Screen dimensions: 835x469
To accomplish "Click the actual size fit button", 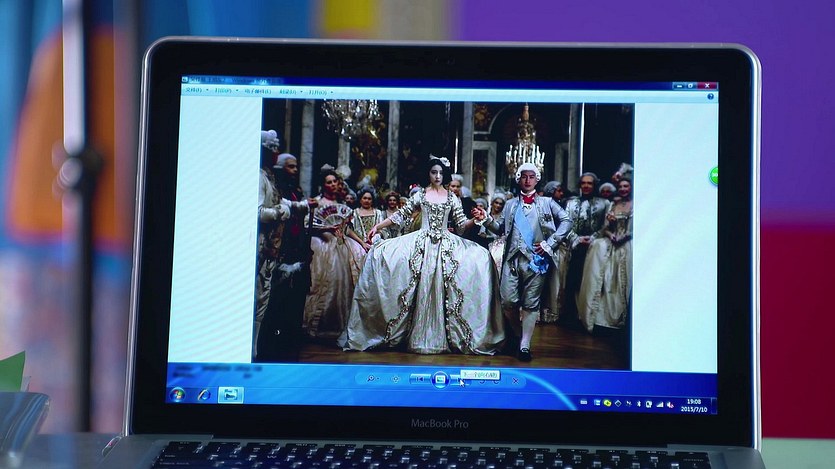I will [x=395, y=378].
